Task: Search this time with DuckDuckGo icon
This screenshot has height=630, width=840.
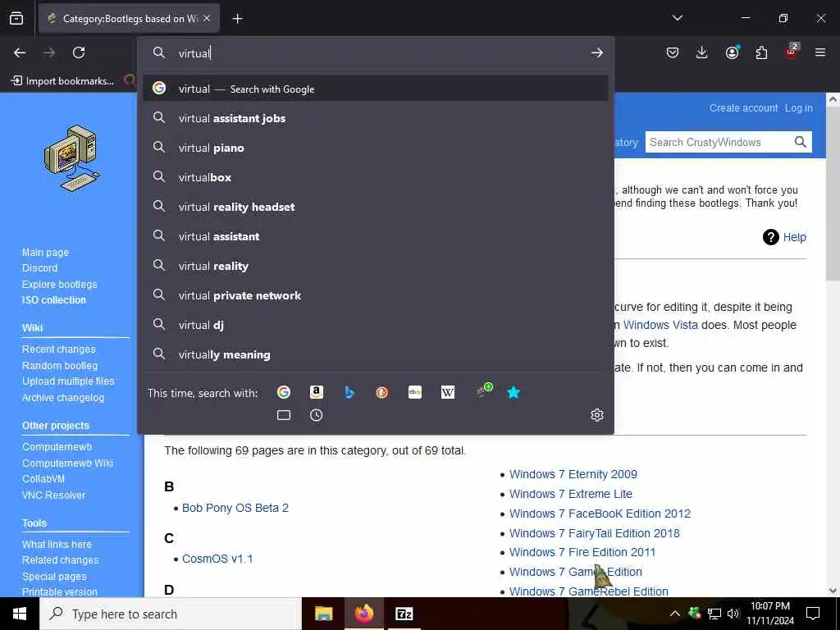Action: (381, 392)
